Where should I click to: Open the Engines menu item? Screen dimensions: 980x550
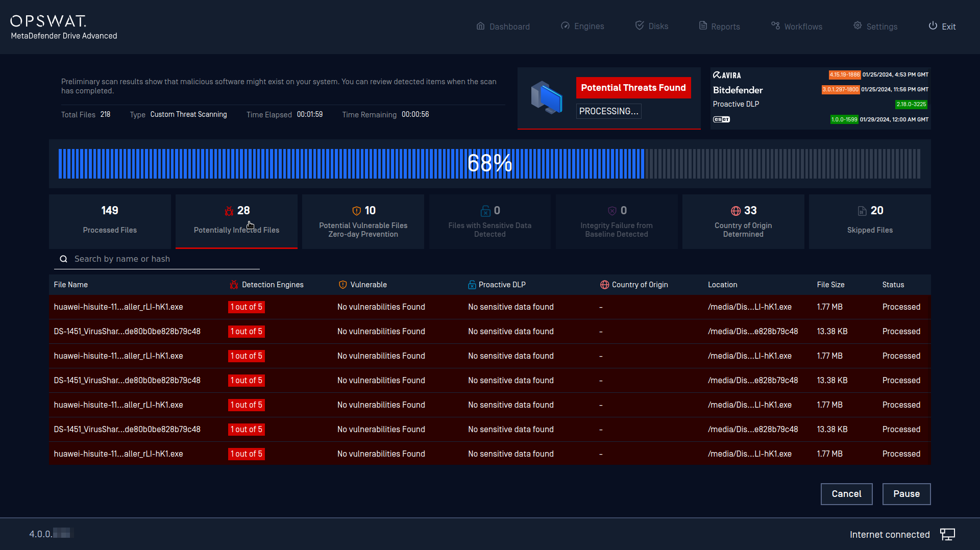pos(582,27)
